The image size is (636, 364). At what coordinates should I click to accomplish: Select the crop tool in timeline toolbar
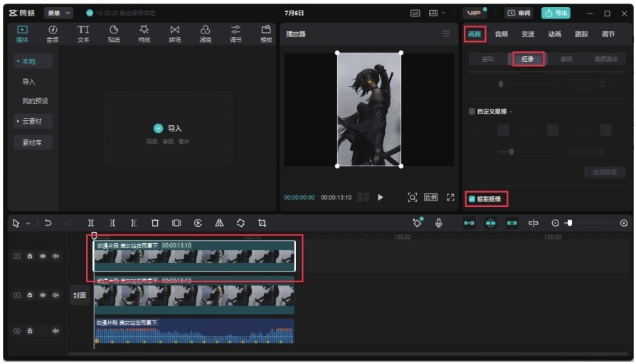pos(262,223)
